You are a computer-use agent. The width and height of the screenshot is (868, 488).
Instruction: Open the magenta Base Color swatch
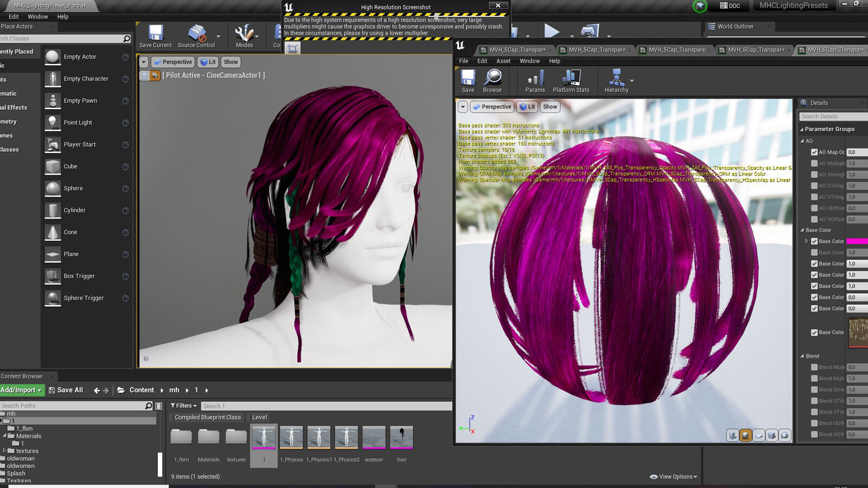point(857,241)
